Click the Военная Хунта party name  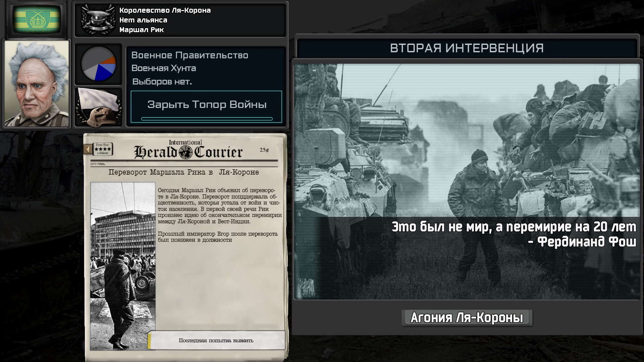(x=164, y=68)
